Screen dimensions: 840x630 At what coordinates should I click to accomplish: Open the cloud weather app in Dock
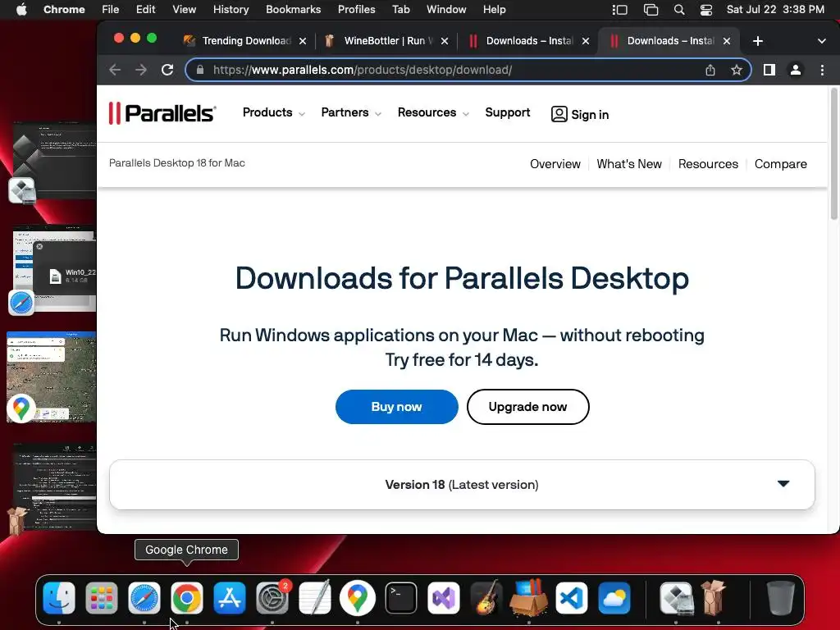tap(614, 597)
